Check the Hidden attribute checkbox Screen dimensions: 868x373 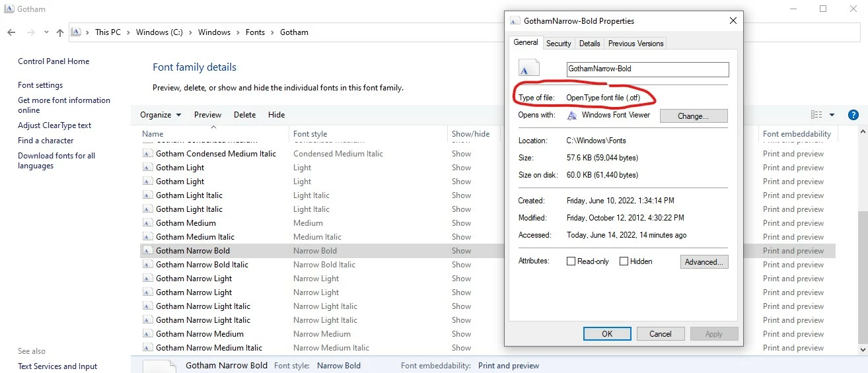pos(624,261)
